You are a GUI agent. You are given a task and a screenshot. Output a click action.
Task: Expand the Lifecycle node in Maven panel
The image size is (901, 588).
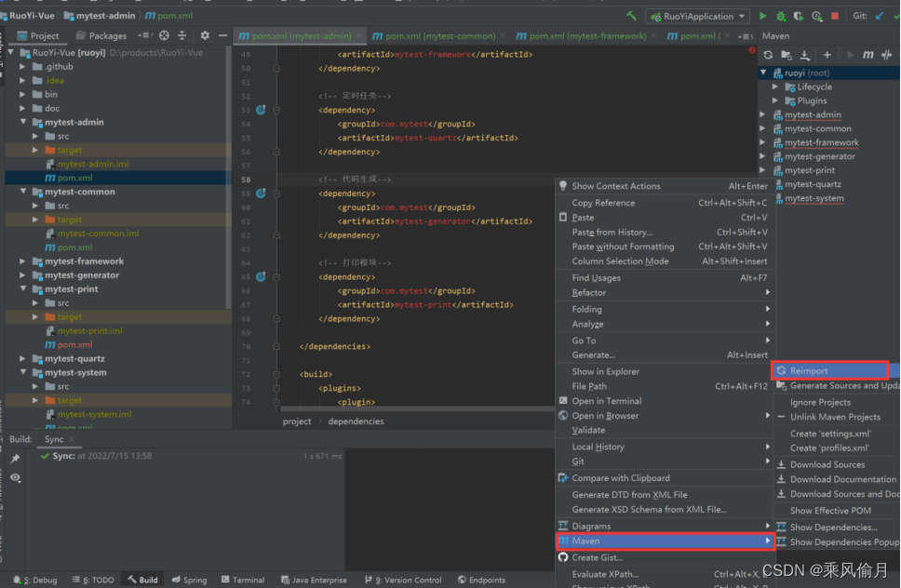pos(776,87)
